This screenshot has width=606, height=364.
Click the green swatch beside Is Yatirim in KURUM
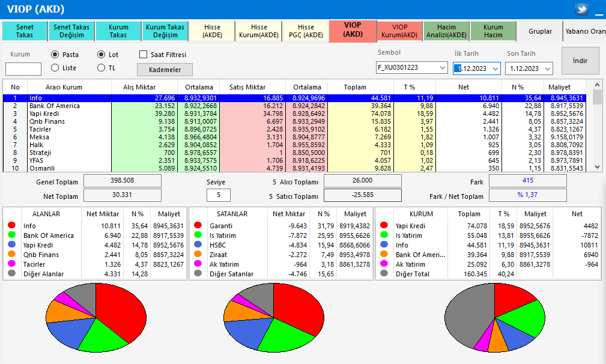[384, 234]
